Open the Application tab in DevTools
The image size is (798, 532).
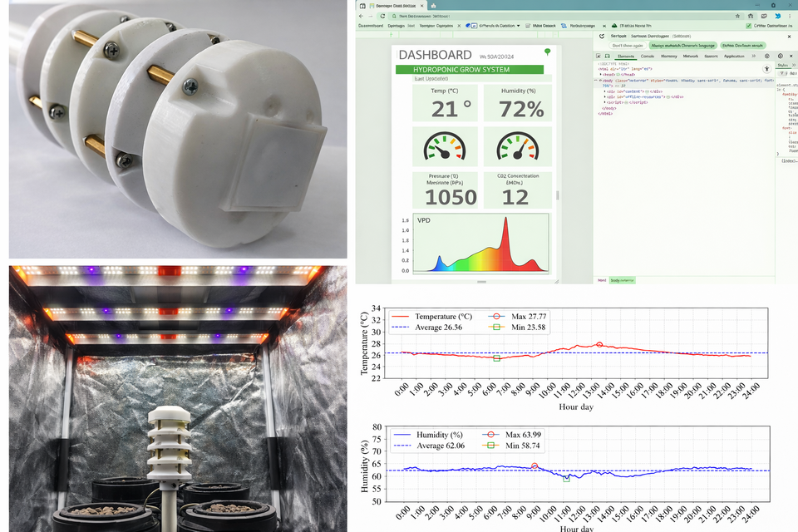point(734,56)
